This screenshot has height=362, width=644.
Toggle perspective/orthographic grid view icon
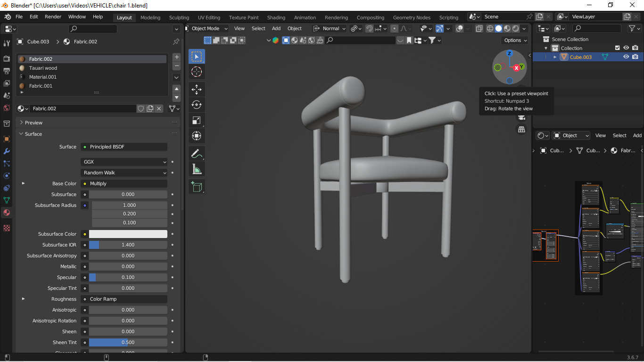tap(521, 129)
